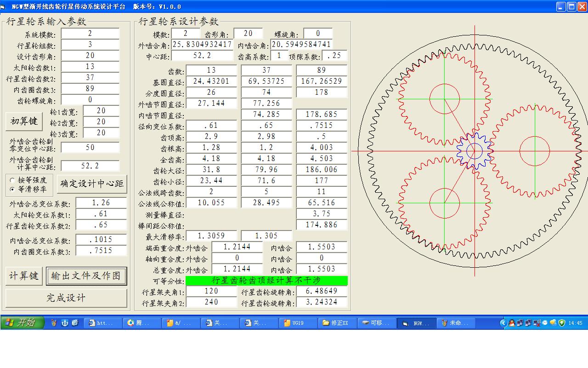Click the 公法线公称值 field 28.495
The image size is (588, 368).
pos(266,203)
